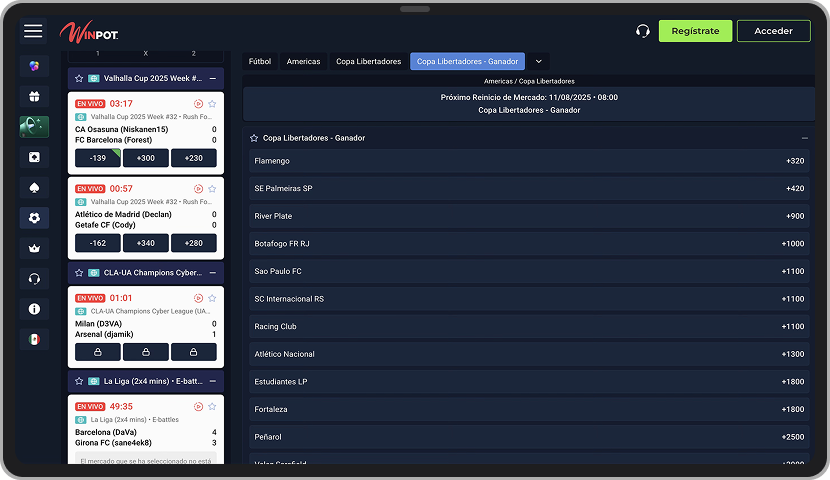Favorite the Copa Libertadores - Ganador market

(x=254, y=138)
